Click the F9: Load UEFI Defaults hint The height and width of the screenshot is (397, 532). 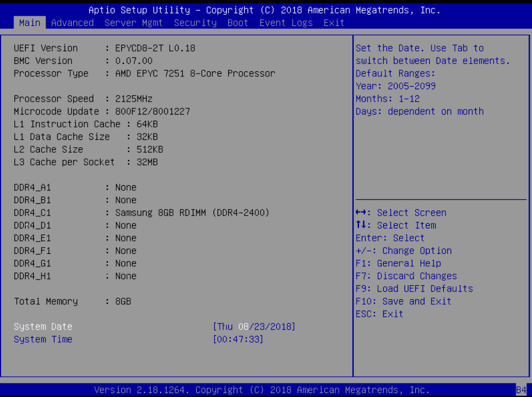(414, 289)
